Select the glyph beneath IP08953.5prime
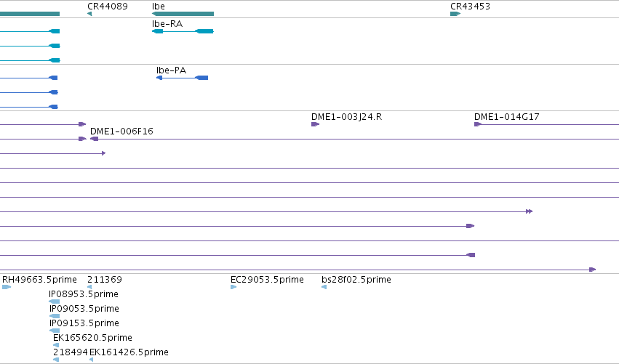Viewport: 619px width, 364px height. 54,302
